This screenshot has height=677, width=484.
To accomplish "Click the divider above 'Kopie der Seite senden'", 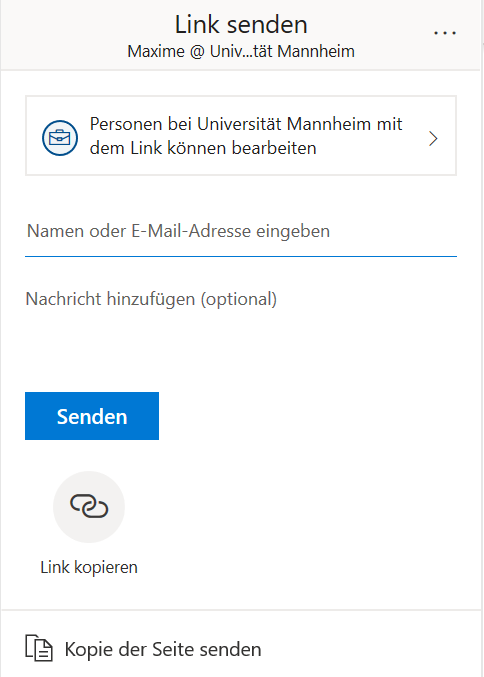I will click(241, 610).
